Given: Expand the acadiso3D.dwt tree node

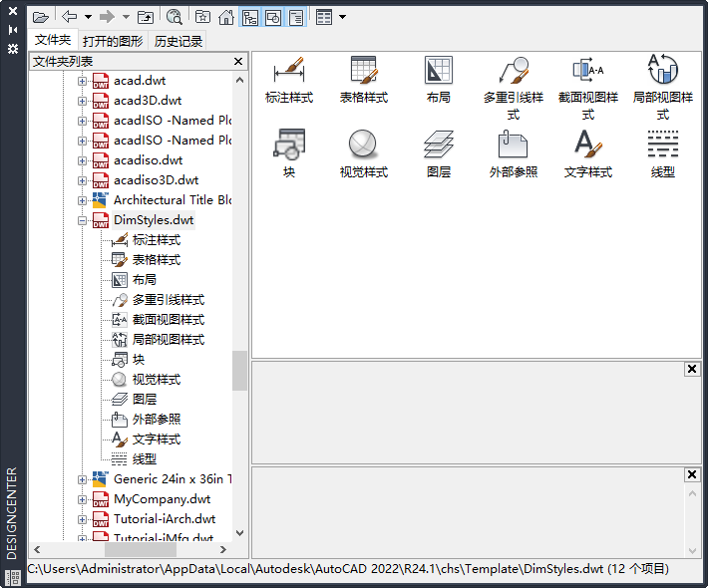Looking at the screenshot, I should point(82,180).
